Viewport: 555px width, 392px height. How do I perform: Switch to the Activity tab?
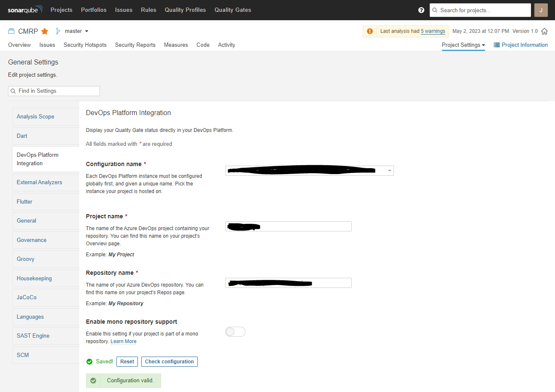(x=226, y=45)
